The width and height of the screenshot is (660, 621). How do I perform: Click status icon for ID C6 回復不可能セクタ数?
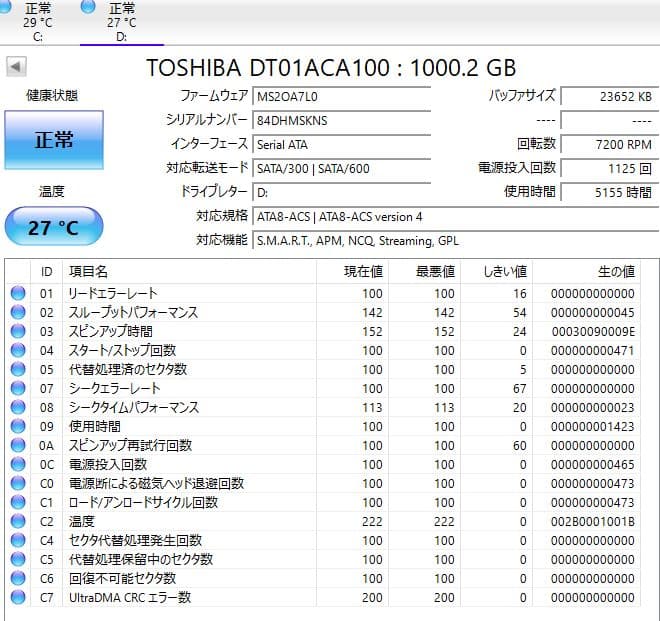[x=18, y=578]
